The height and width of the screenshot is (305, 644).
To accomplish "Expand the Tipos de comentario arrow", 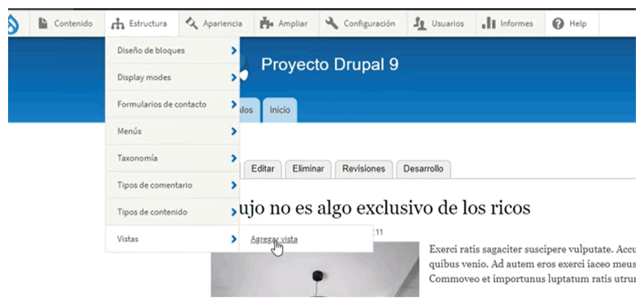I will (234, 185).
